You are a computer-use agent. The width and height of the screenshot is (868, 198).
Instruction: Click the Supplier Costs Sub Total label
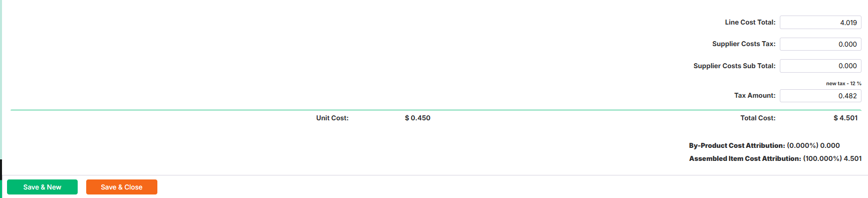click(734, 66)
